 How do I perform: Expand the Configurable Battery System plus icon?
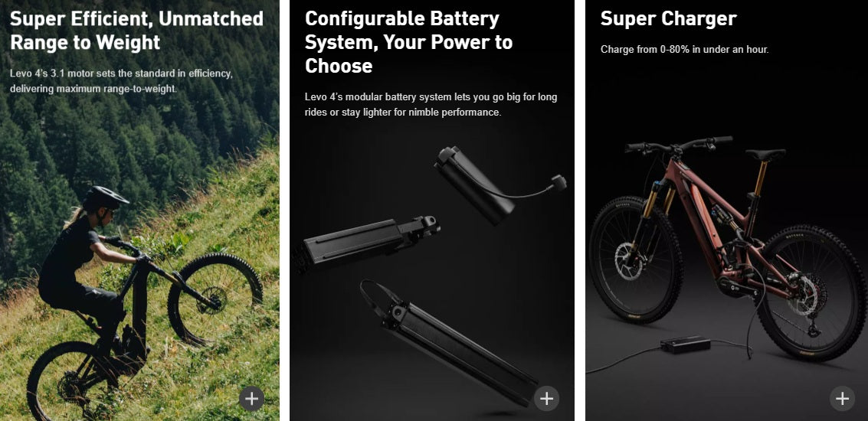point(546,398)
